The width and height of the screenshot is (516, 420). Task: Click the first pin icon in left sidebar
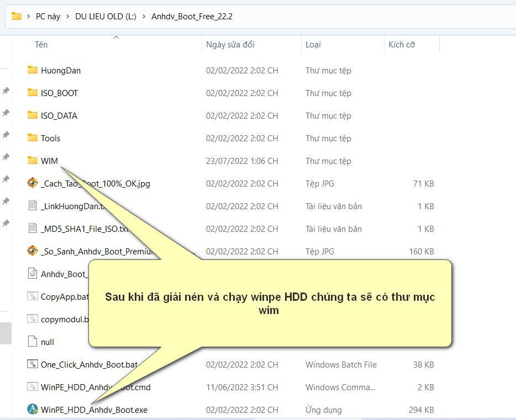point(6,91)
